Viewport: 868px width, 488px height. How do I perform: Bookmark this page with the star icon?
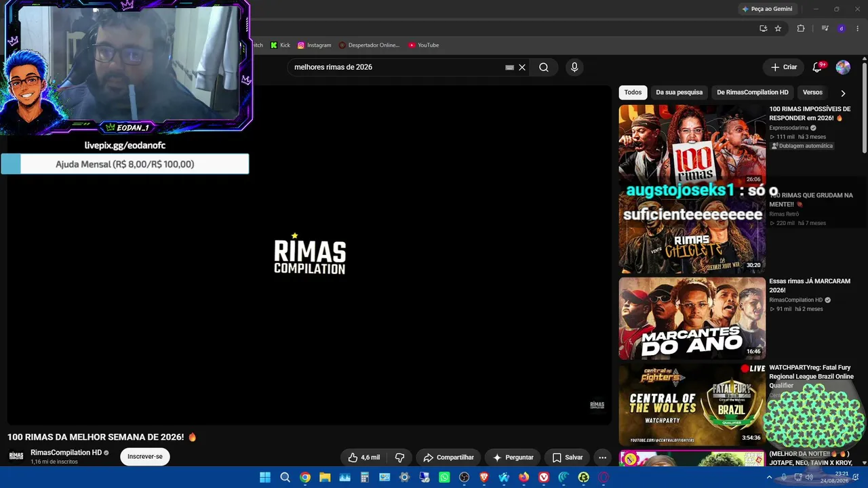coord(778,28)
